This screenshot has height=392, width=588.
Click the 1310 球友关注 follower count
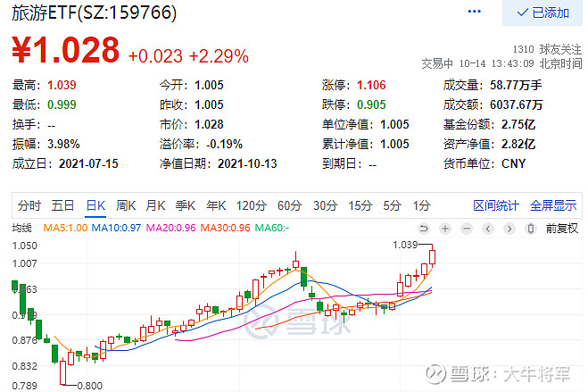click(x=547, y=49)
